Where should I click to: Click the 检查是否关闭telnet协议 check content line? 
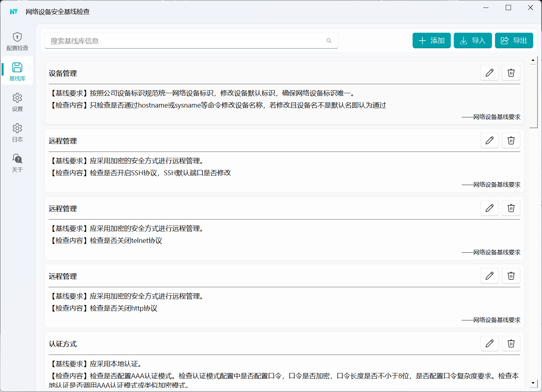(106, 241)
